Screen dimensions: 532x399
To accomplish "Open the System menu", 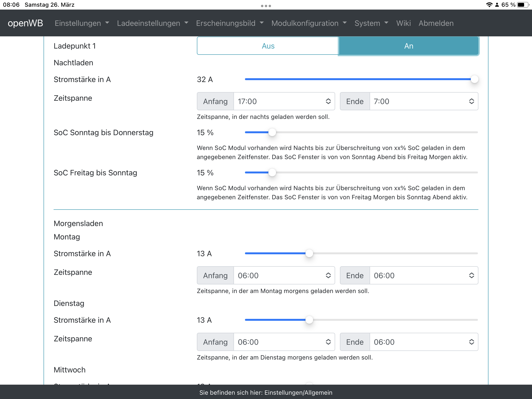I will tap(371, 23).
